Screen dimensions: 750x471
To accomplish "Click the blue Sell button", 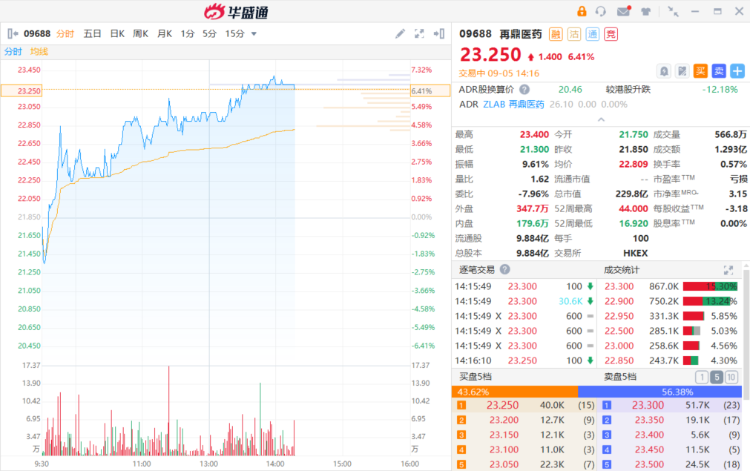I will pyautogui.click(x=719, y=71).
